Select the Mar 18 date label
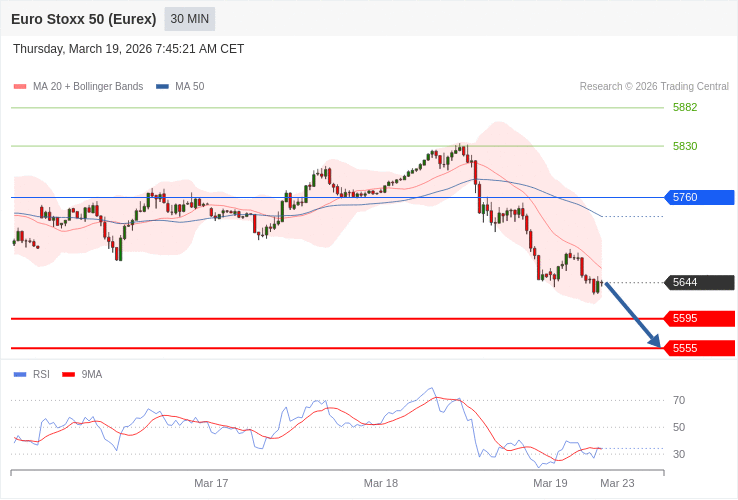738x500 pixels. 381,483
